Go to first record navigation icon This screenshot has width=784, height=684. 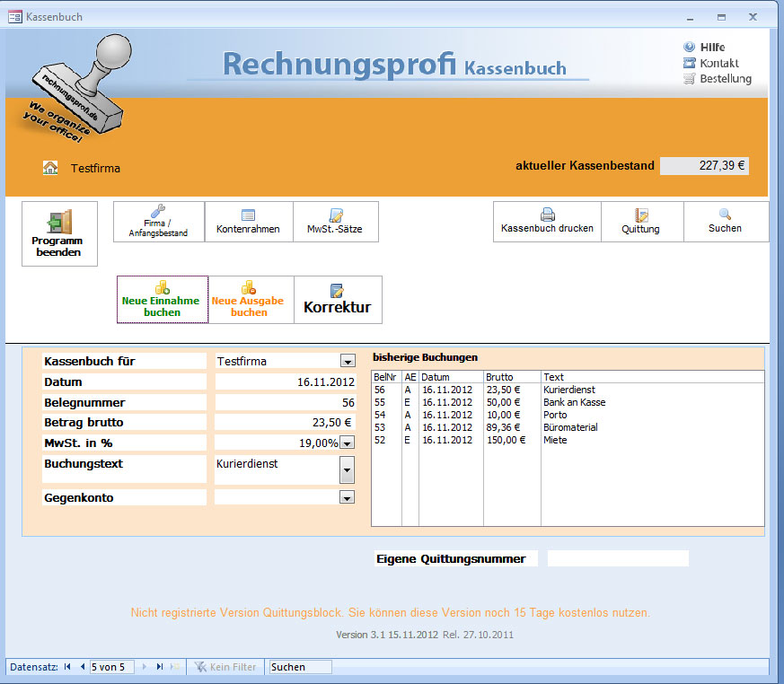[67, 667]
